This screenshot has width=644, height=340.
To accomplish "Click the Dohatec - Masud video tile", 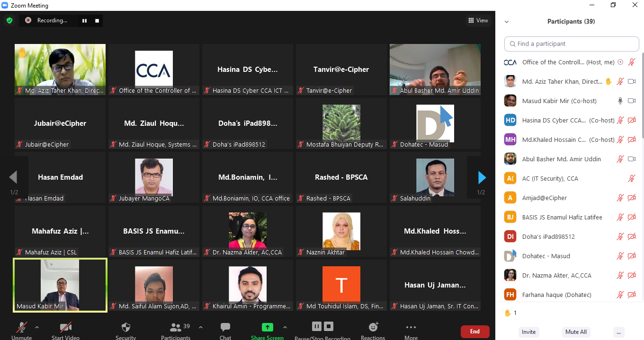I will point(435,123).
